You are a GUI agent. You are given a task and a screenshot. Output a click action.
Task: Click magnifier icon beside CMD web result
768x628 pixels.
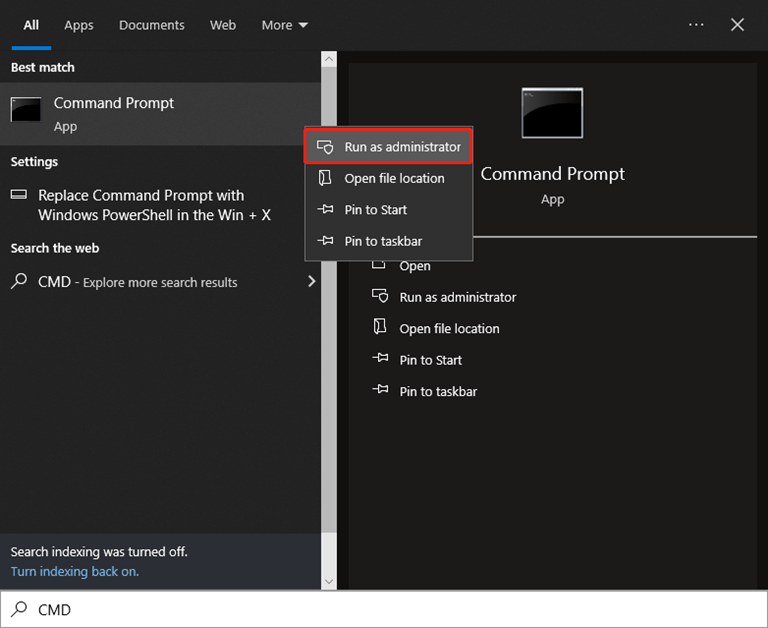19,281
